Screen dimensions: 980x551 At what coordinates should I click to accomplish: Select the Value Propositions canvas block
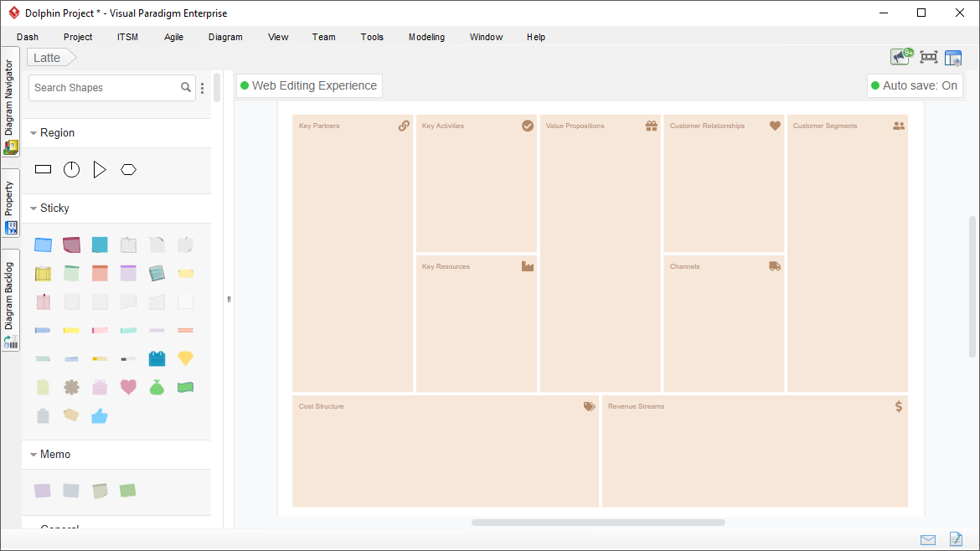(600, 253)
